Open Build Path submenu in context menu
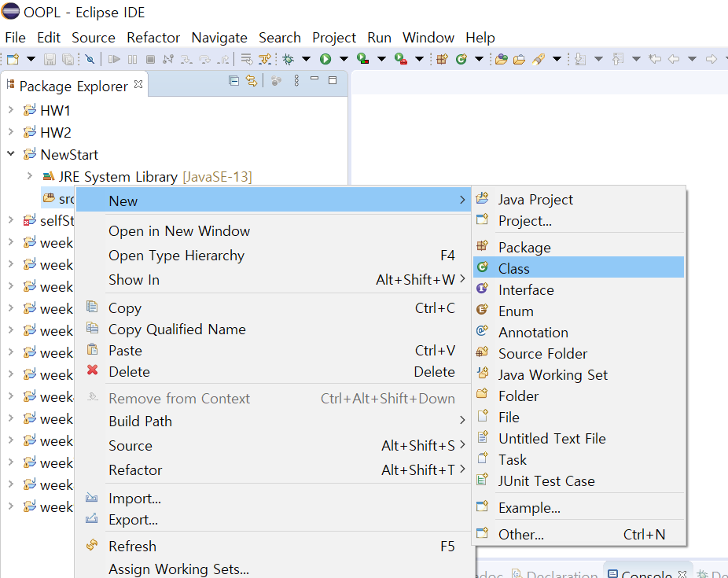Viewport: 728px width, 578px height. [x=274, y=421]
